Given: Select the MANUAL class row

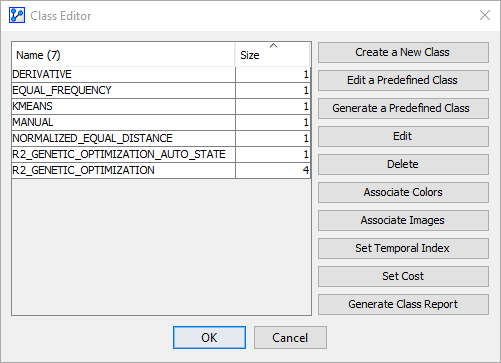Looking at the screenshot, I should [x=161, y=122].
